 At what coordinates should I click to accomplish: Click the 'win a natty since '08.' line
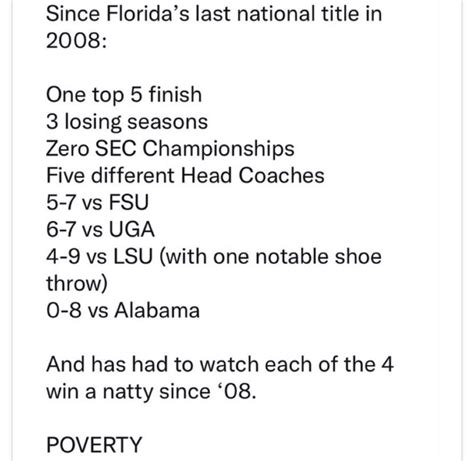[151, 391]
